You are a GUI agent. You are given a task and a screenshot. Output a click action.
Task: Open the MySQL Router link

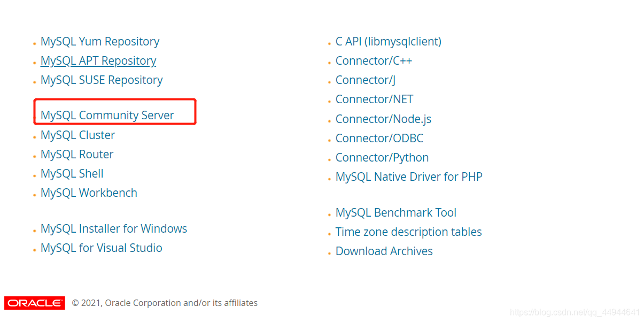tap(77, 155)
